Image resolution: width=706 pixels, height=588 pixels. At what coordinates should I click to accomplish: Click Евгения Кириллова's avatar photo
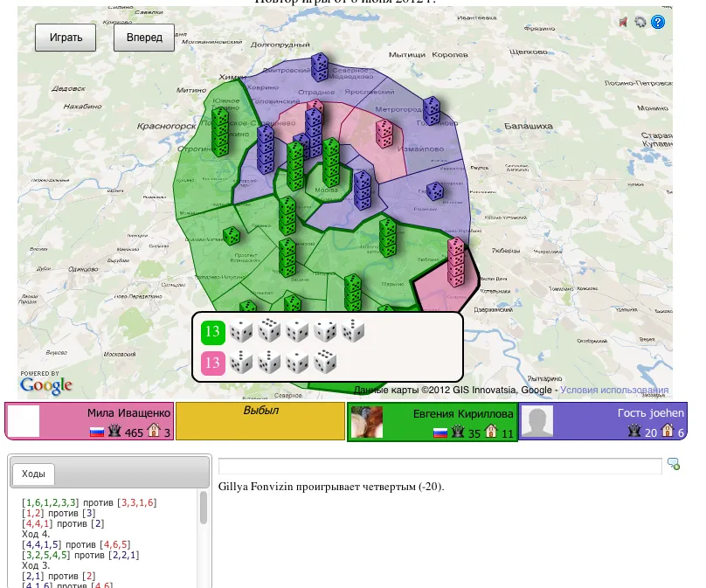click(366, 422)
